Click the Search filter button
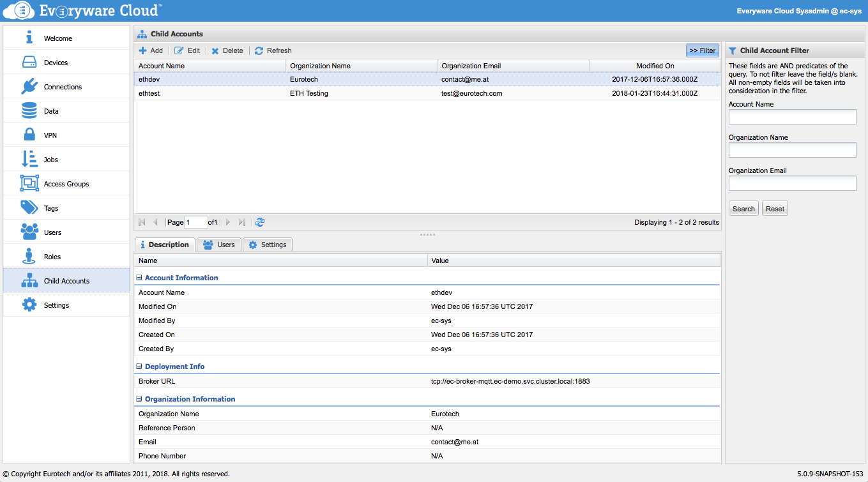 tap(743, 209)
